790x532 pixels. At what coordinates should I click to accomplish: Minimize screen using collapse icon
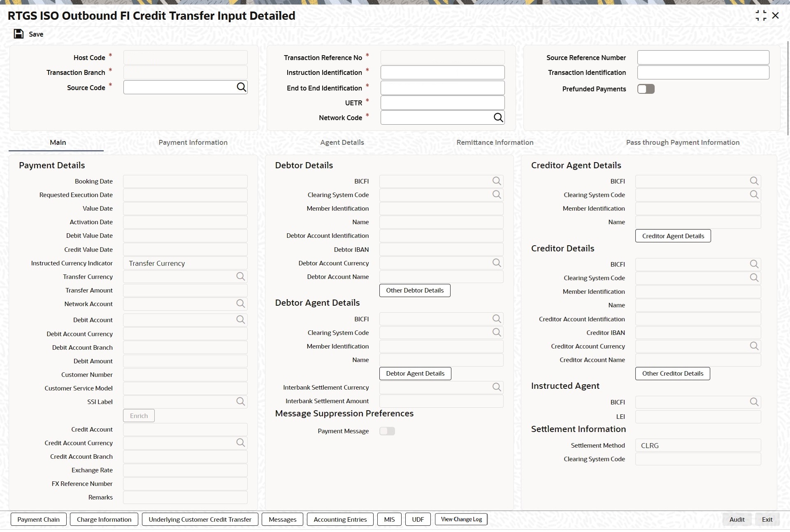click(761, 16)
